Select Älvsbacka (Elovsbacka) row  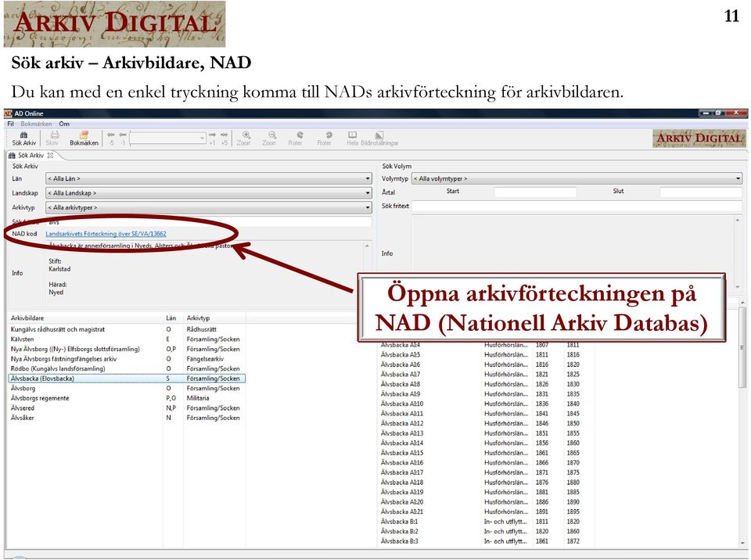[127, 379]
